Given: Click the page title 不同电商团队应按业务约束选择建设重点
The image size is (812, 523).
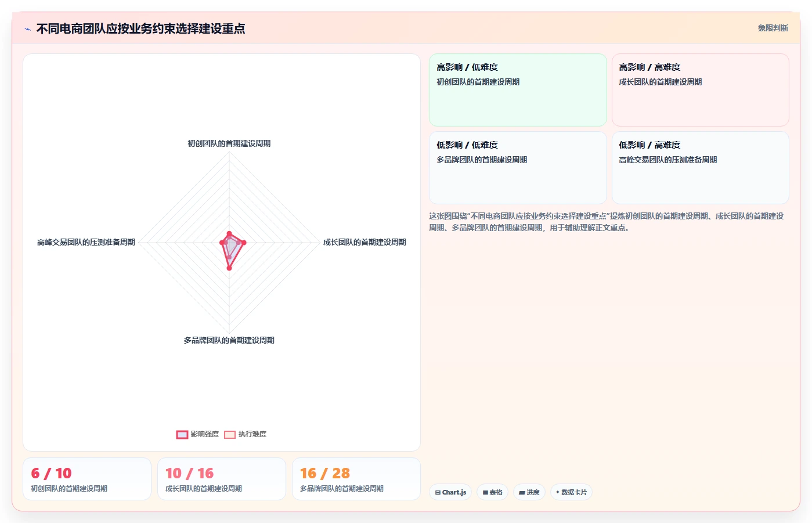Looking at the screenshot, I should point(140,28).
